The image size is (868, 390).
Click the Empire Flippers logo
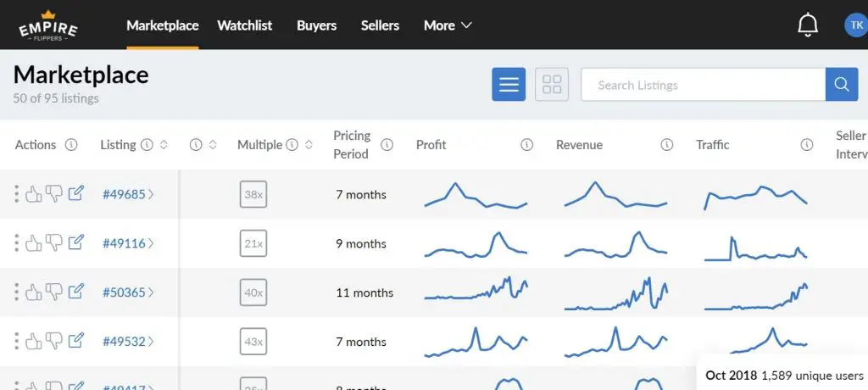click(x=48, y=25)
